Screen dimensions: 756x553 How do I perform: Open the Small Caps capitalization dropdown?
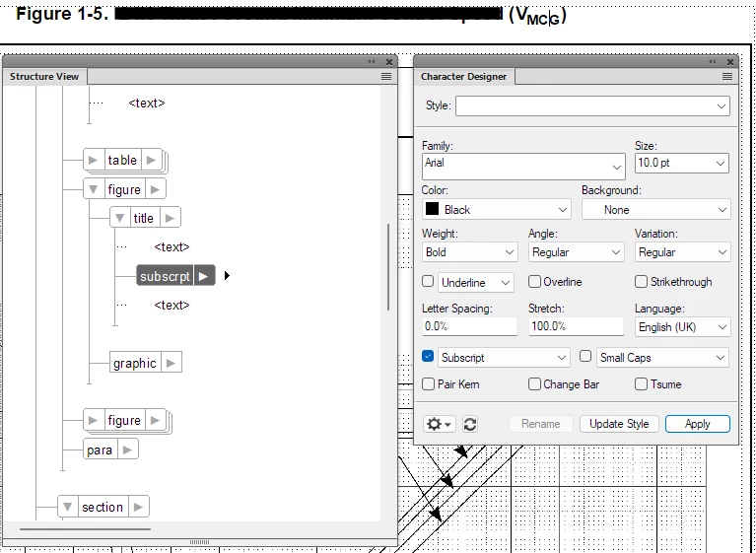pyautogui.click(x=662, y=358)
